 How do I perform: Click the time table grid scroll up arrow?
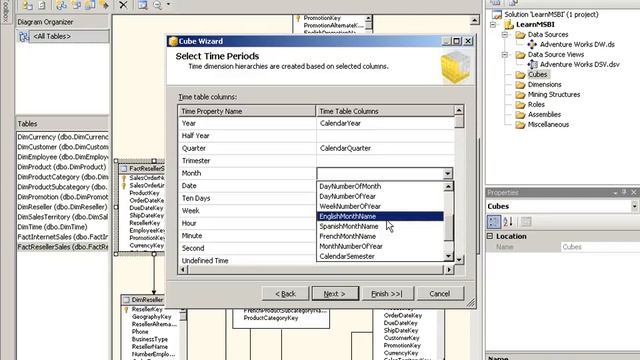(459, 110)
